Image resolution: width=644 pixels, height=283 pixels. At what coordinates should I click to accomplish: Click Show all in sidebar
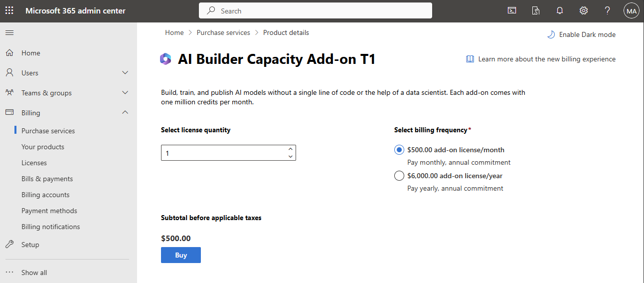pyautogui.click(x=34, y=273)
